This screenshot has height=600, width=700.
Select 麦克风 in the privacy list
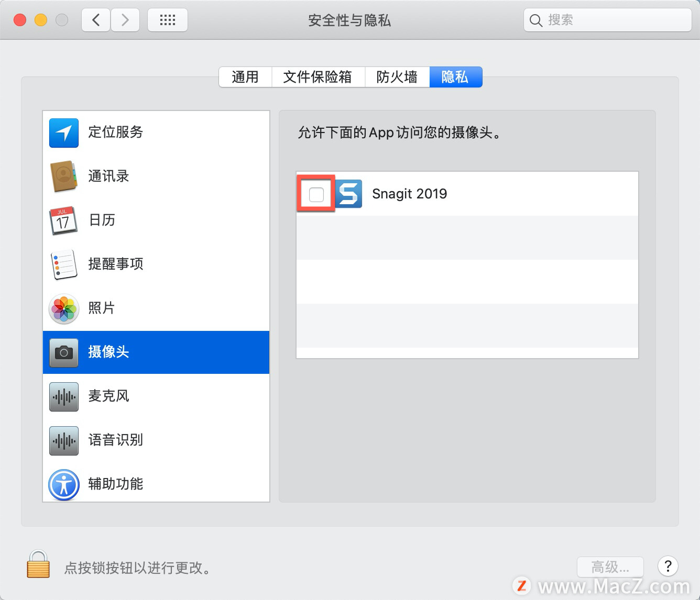click(156, 396)
